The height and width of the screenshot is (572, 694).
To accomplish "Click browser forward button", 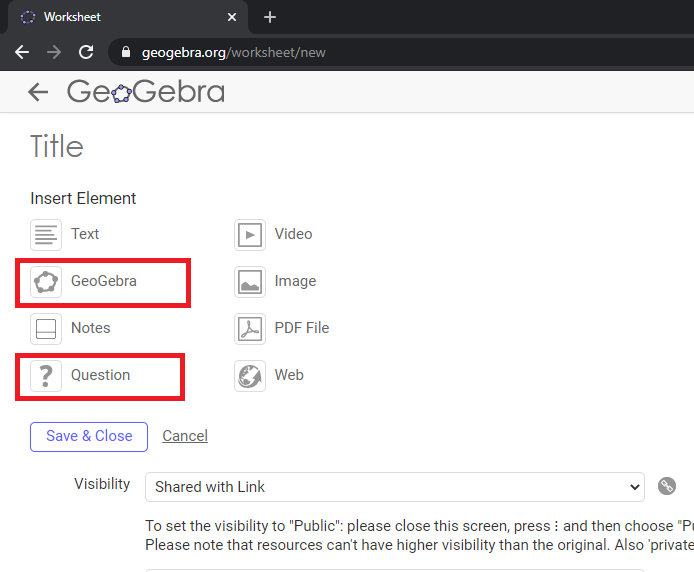I will [54, 52].
